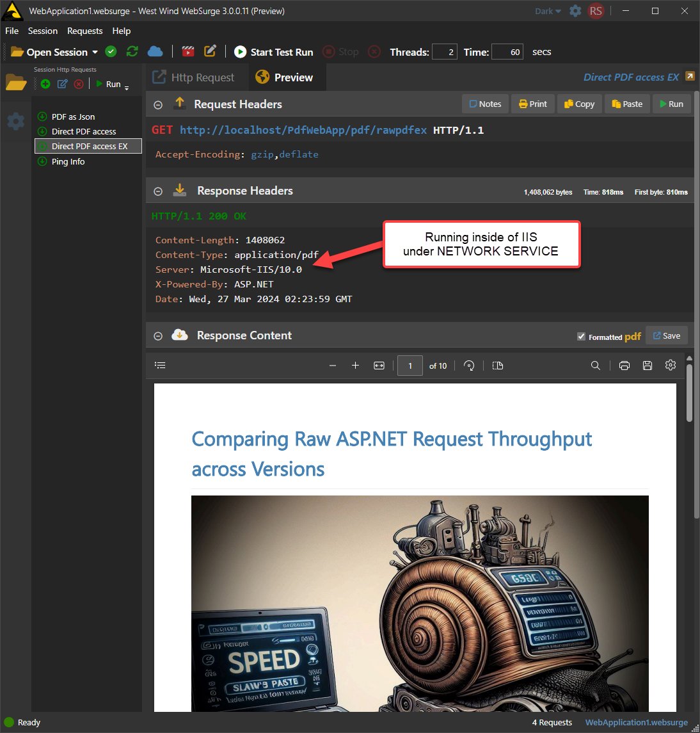The height and width of the screenshot is (733, 700).
Task: Start Test Run button
Action: click(x=273, y=52)
